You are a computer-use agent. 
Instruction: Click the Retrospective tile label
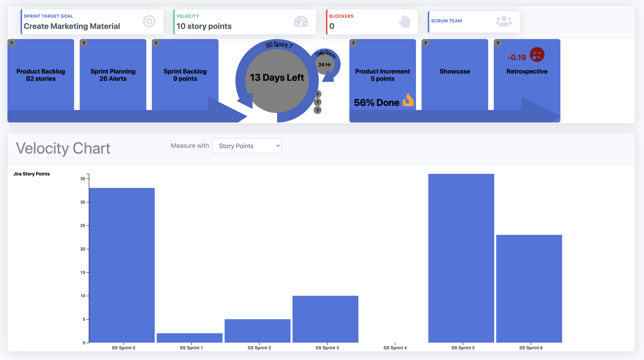527,71
